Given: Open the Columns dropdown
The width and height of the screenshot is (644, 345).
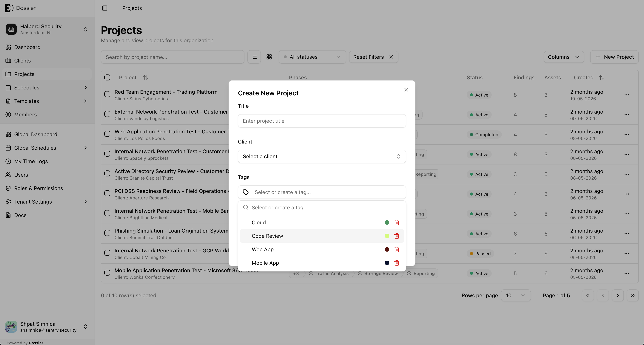Looking at the screenshot, I should 564,57.
